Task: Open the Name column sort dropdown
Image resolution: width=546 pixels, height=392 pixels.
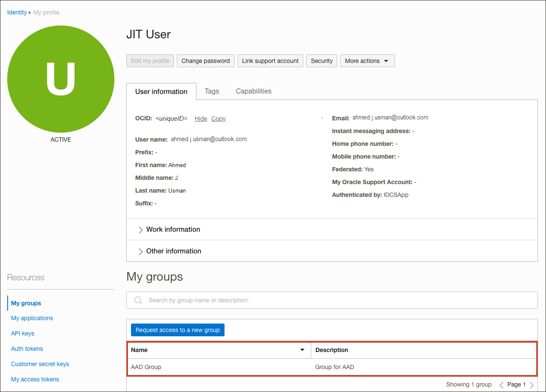Action: tap(303, 350)
